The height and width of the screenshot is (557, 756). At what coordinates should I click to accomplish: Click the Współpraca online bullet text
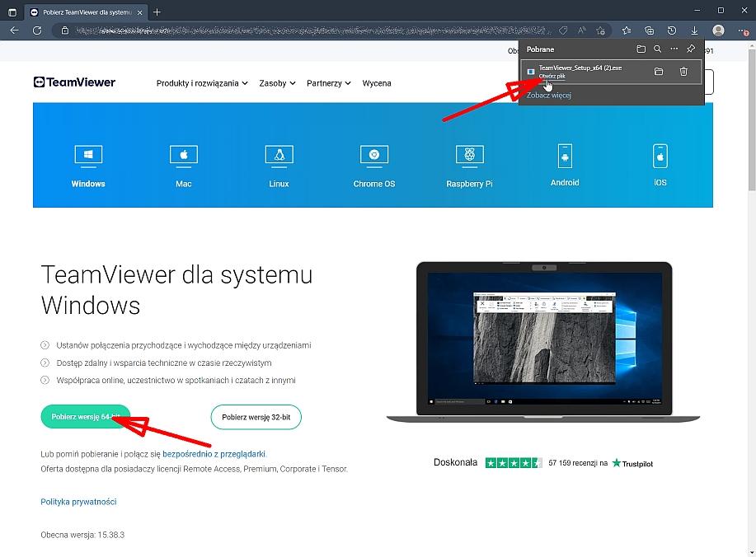[176, 380]
